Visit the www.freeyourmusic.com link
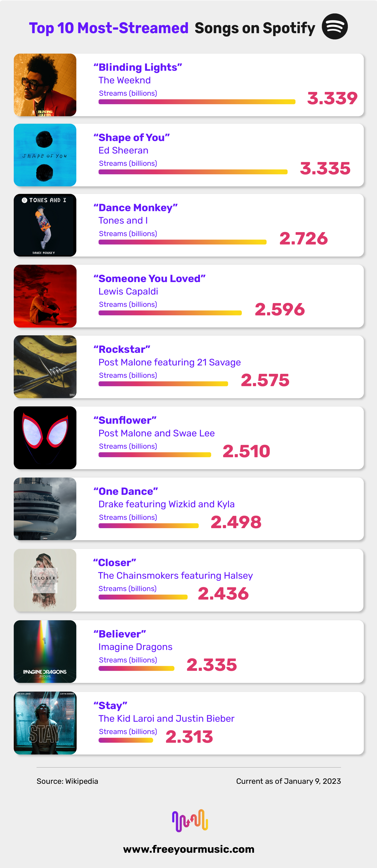 (x=189, y=849)
